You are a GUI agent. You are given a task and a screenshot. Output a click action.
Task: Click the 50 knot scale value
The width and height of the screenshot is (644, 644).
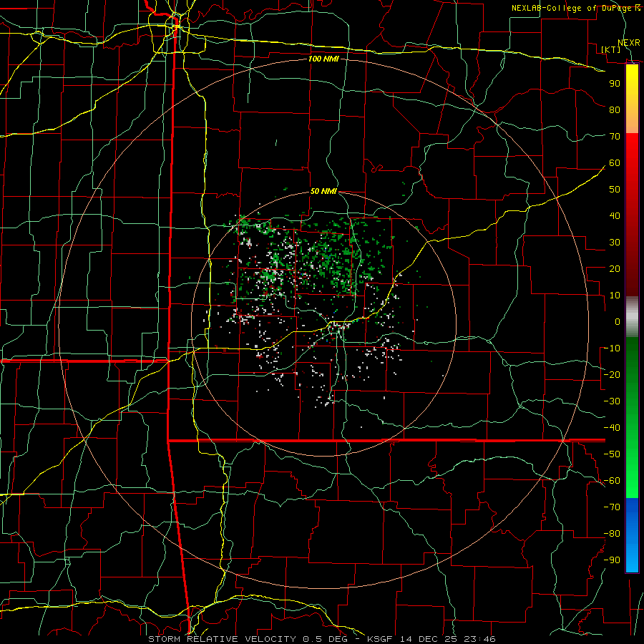615,190
